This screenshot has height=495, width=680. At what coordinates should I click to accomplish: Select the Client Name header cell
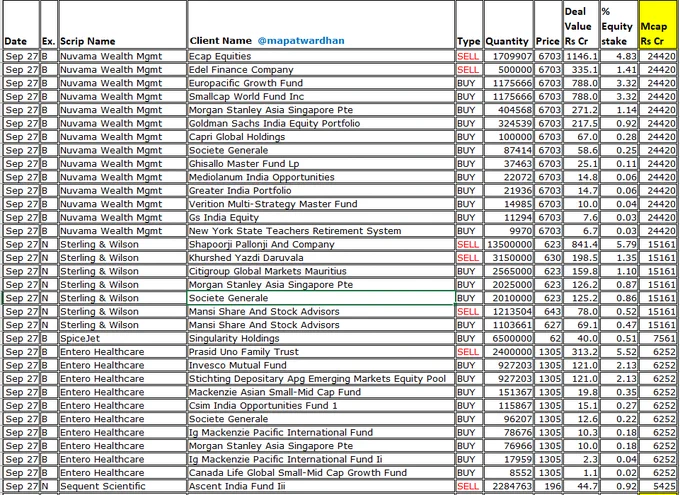[x=321, y=25]
